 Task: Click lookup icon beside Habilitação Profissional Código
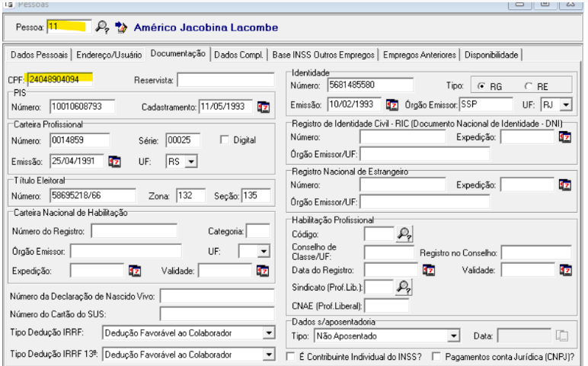pyautogui.click(x=404, y=234)
